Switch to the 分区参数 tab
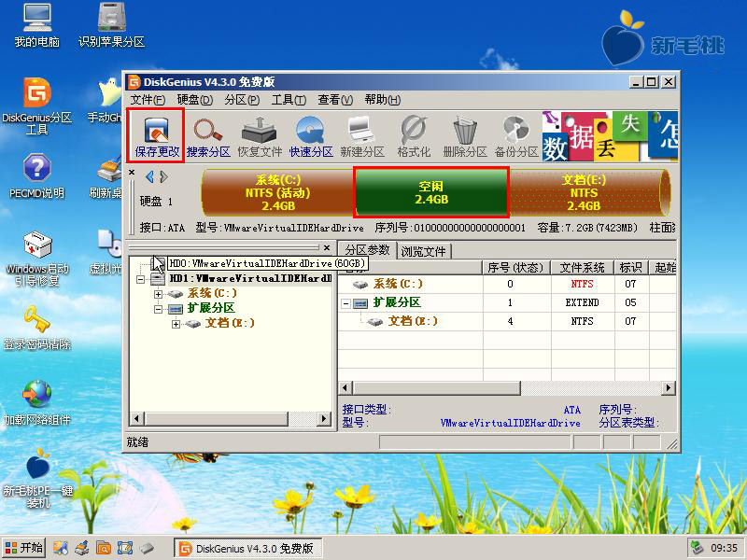This screenshot has height=560, width=747. tap(367, 249)
